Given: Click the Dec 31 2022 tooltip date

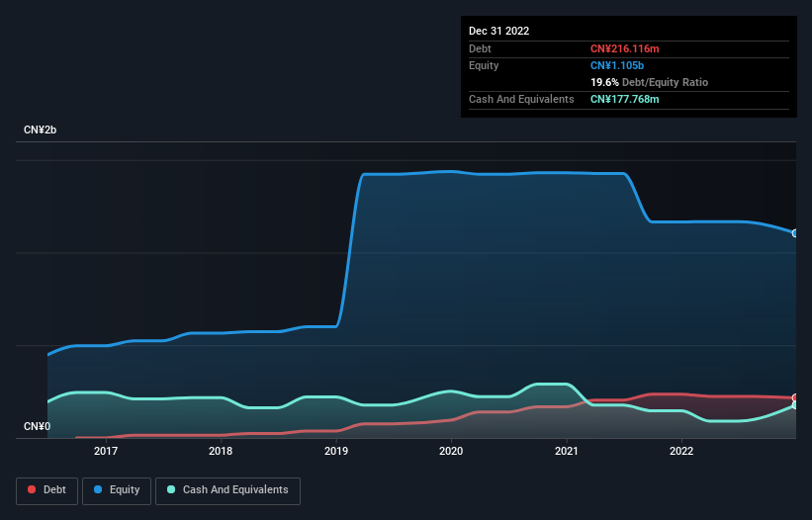Looking at the screenshot, I should coord(498,31).
